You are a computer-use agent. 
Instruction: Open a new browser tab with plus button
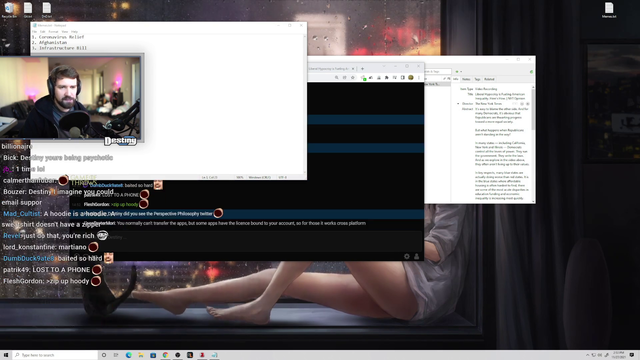click(x=362, y=69)
